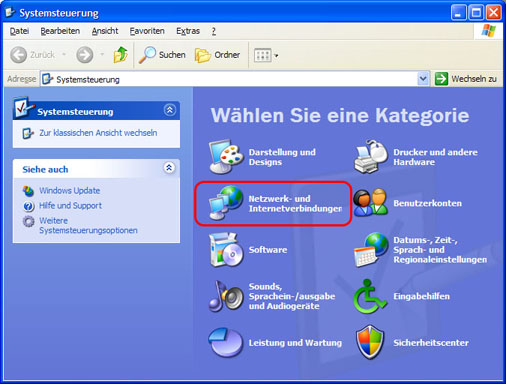Click the Sicherheitscenter shield icon
This screenshot has height=384, width=506.
coord(370,342)
